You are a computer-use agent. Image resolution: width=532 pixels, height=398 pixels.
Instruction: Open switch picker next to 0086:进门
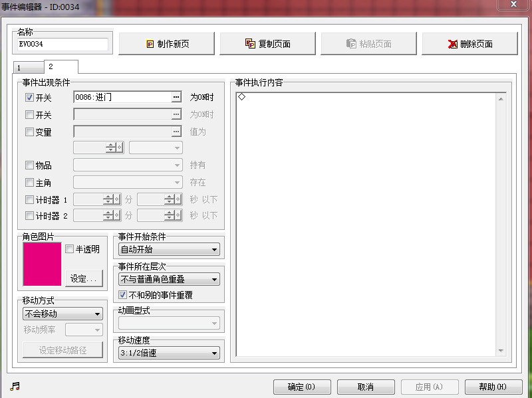click(176, 97)
